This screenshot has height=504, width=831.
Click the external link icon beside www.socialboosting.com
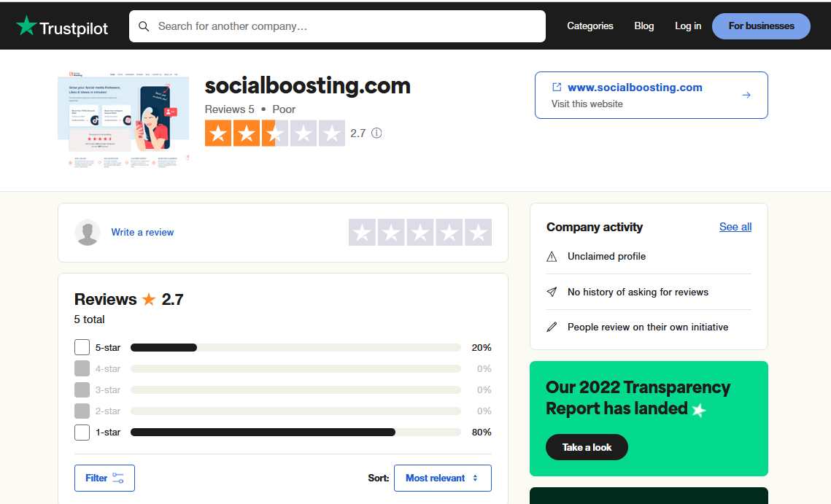[x=557, y=88]
